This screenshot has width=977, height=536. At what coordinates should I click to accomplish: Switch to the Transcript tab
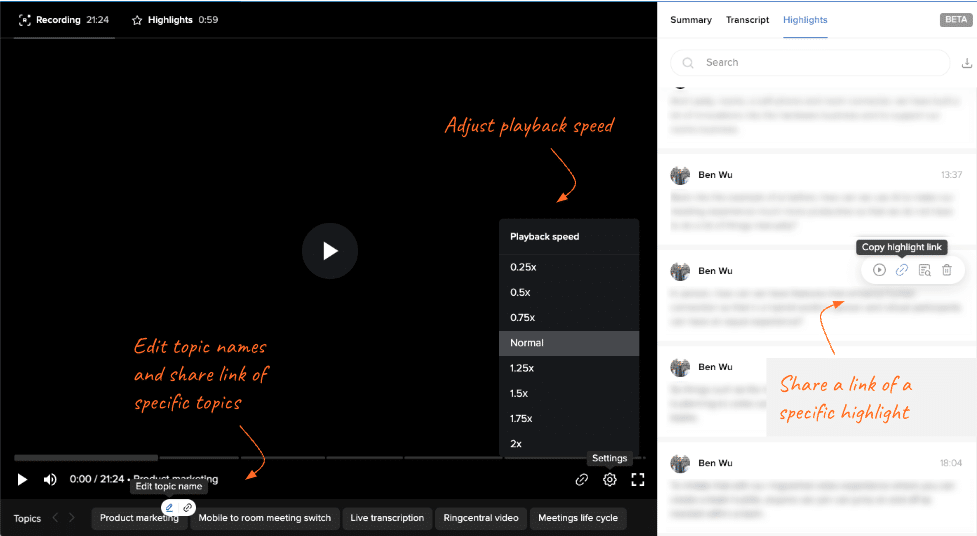[x=747, y=20]
